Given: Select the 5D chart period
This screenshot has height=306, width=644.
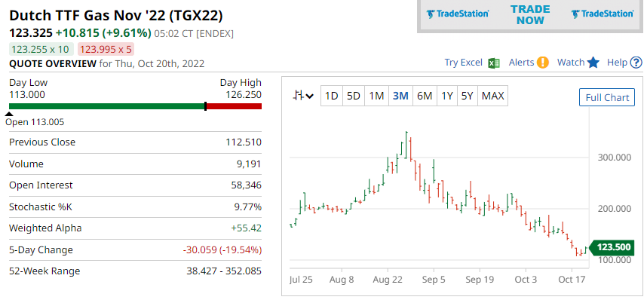Looking at the screenshot, I should (x=353, y=96).
